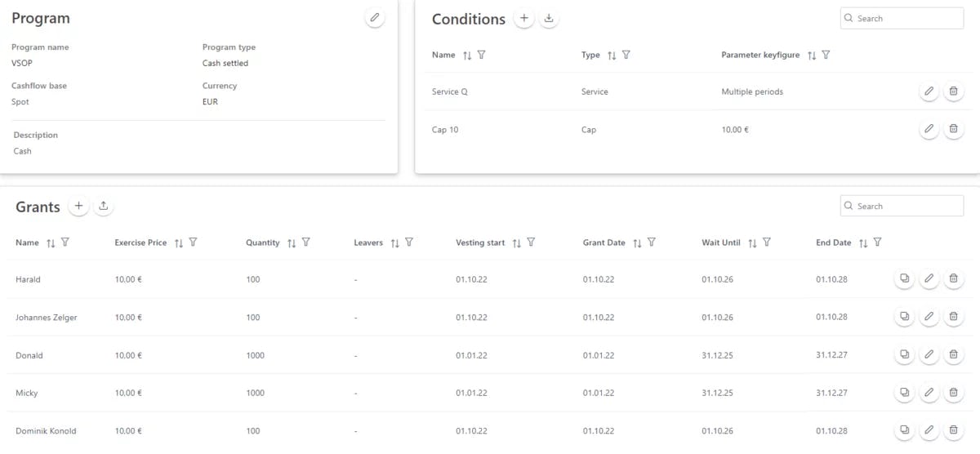Duplicate Harald's grant row

tap(904, 279)
